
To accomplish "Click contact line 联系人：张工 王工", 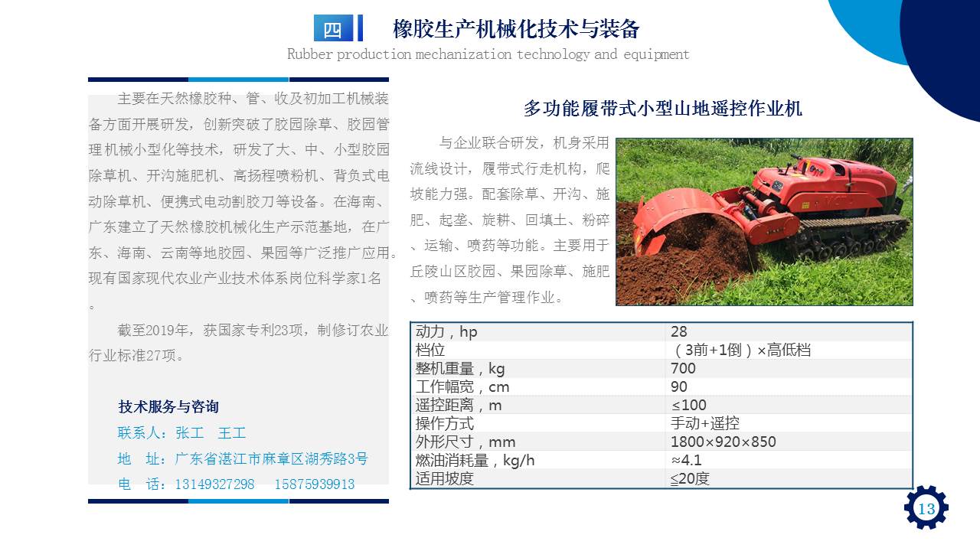I will [181, 432].
